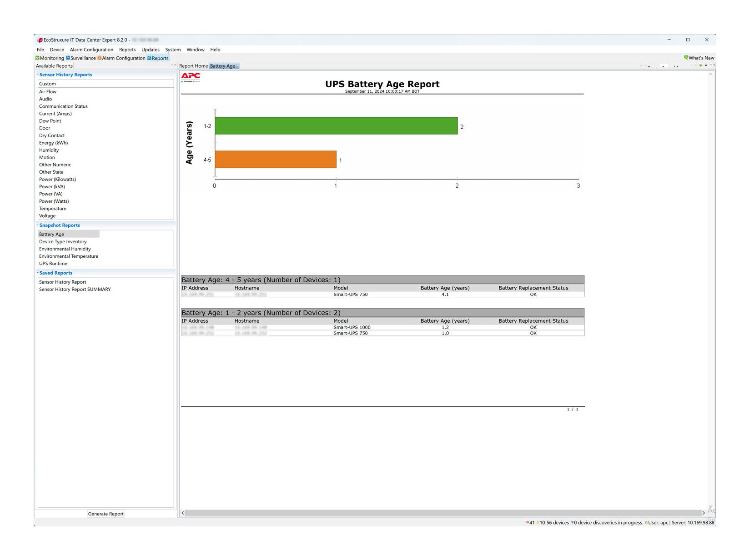This screenshot has height=560, width=749.
Task: Click the Generate Report button
Action: 106,514
